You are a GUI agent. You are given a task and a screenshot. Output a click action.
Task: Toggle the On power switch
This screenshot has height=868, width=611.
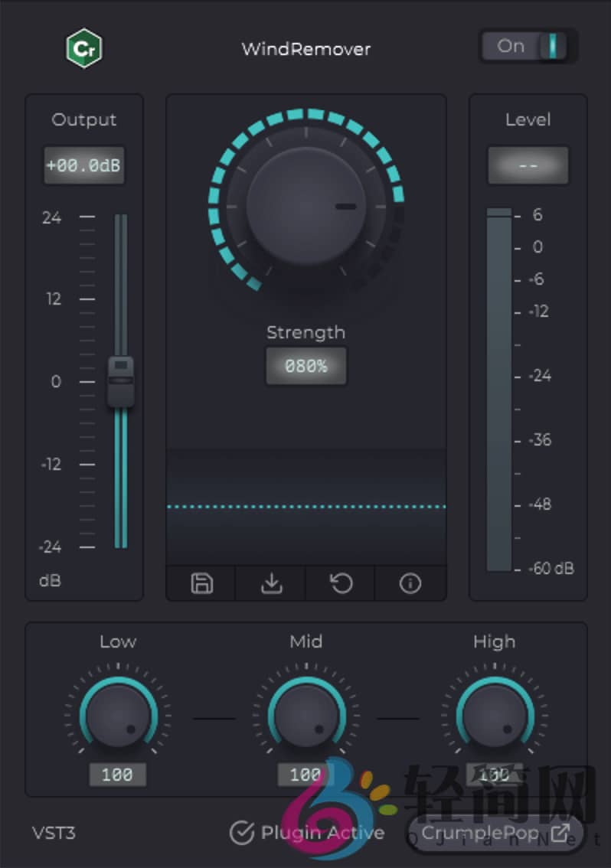coord(528,47)
